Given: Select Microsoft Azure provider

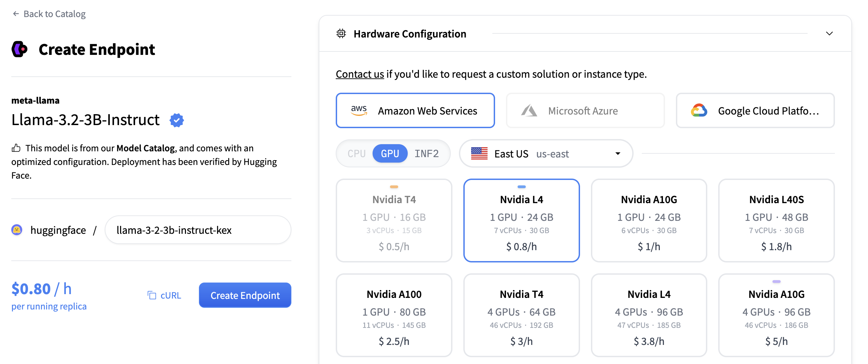Looking at the screenshot, I should click(585, 110).
